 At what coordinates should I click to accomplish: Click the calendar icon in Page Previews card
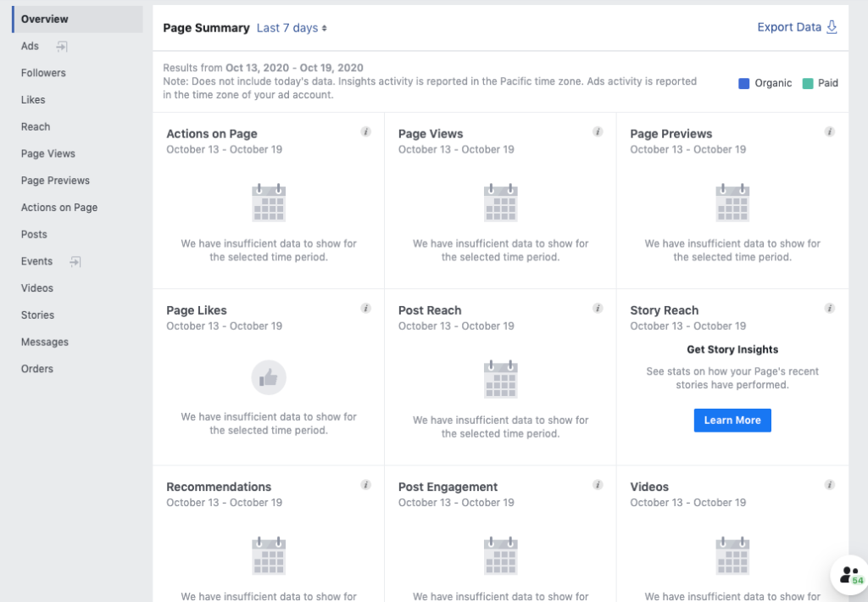(x=732, y=203)
